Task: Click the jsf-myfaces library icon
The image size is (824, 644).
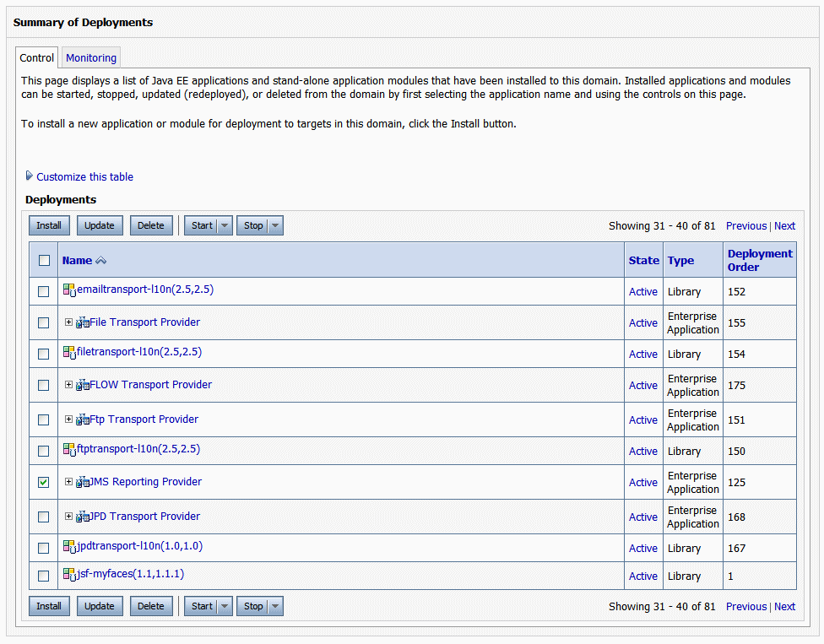Action: 69,575
